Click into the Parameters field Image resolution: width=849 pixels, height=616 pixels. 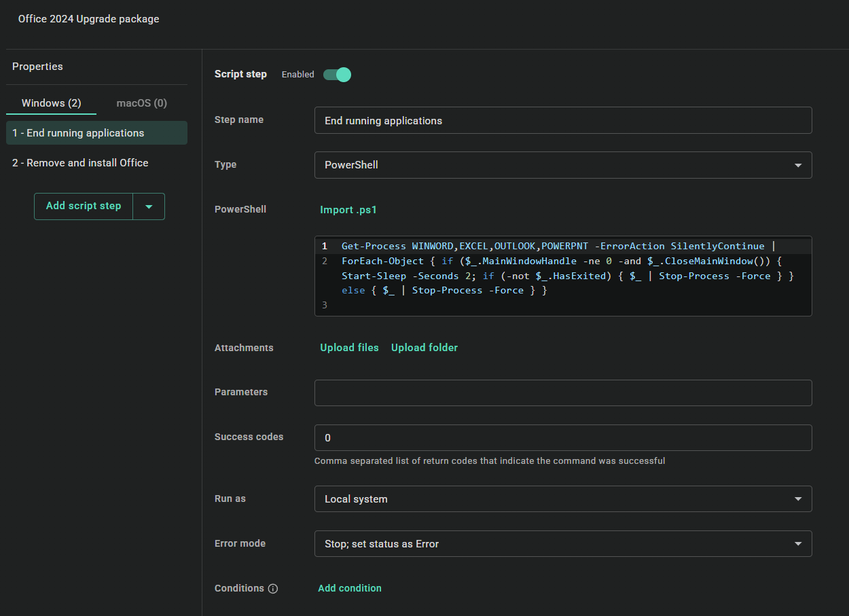click(x=562, y=393)
